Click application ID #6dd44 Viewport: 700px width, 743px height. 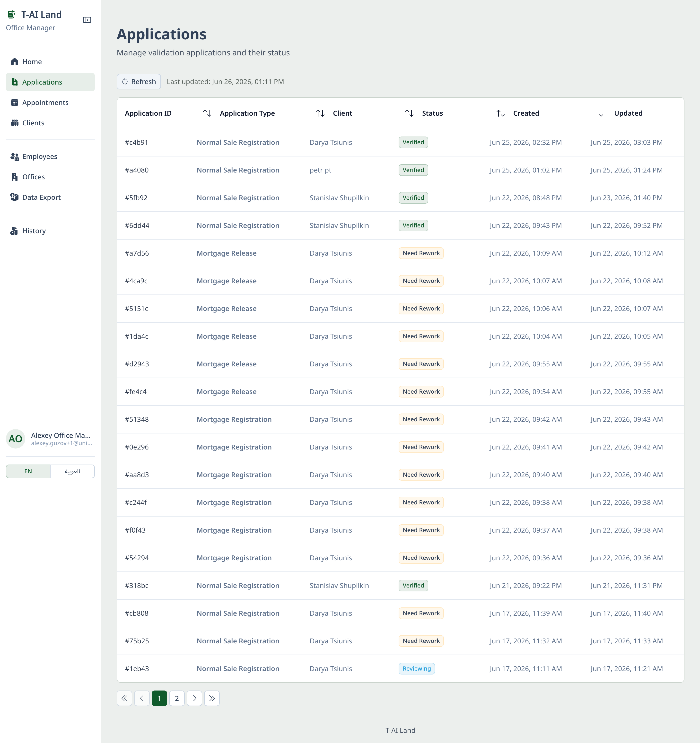pyautogui.click(x=137, y=225)
